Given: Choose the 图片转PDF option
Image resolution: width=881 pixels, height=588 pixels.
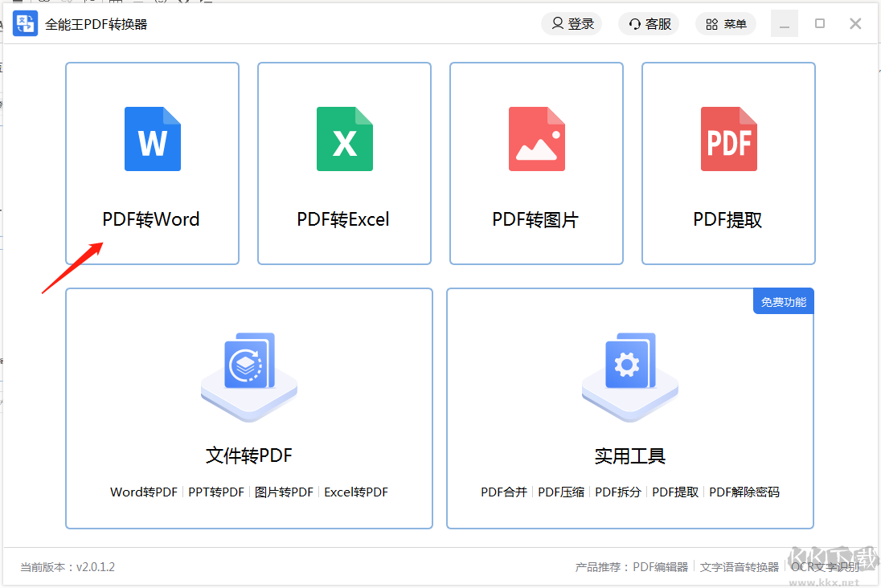Looking at the screenshot, I should click(284, 492).
